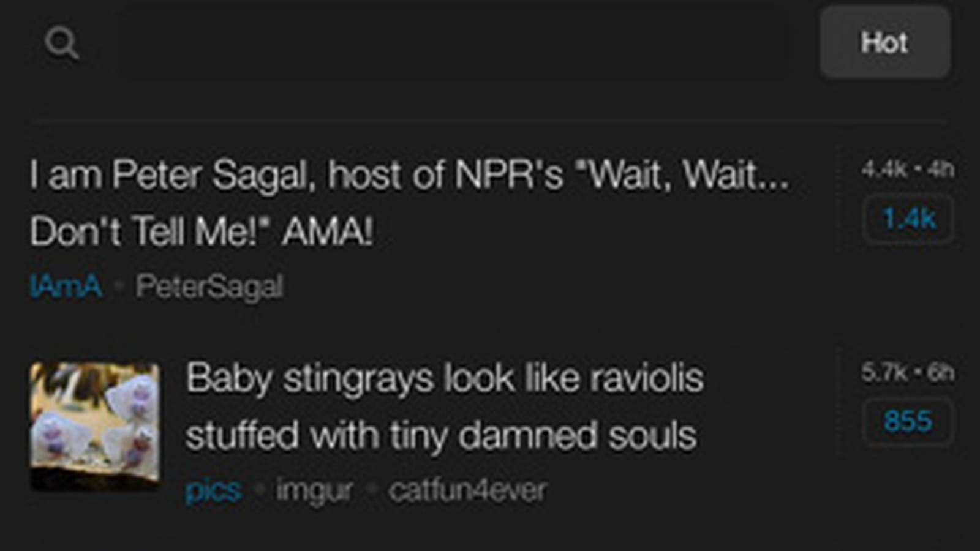Go to the pics subreddit link
Image resolution: width=980 pixels, height=551 pixels.
click(x=213, y=490)
